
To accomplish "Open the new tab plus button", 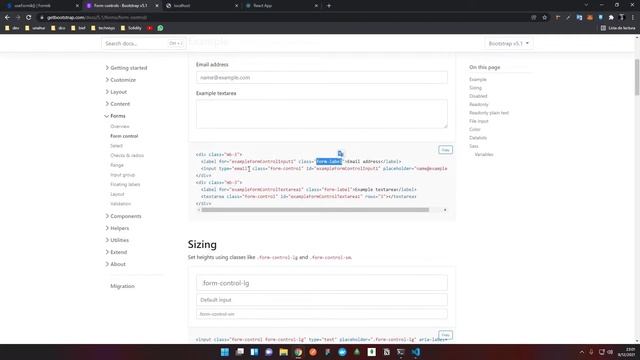I will click(329, 6).
